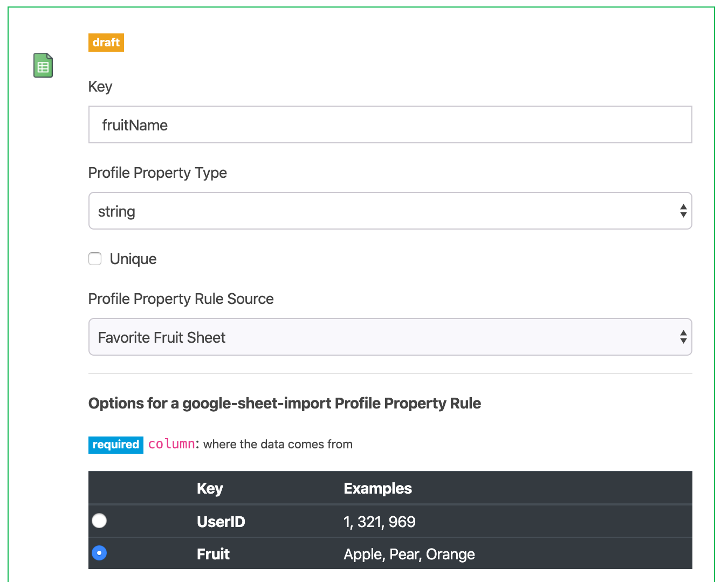Click the 'Key' field label above input
This screenshot has height=582, width=728.
tap(100, 87)
